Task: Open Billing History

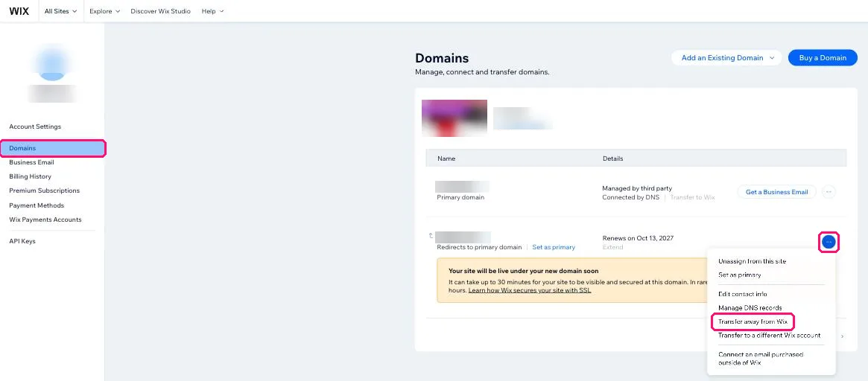Action: click(x=30, y=176)
